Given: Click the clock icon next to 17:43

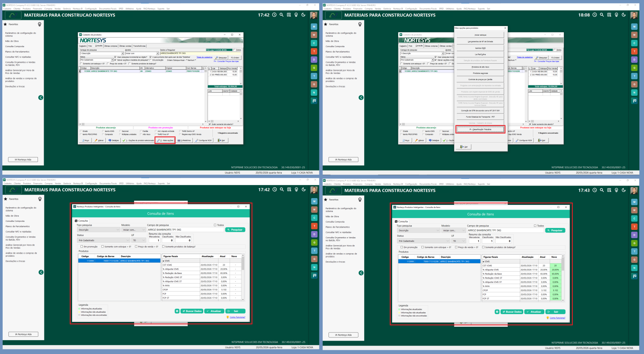Looking at the screenshot, I should tap(595, 190).
